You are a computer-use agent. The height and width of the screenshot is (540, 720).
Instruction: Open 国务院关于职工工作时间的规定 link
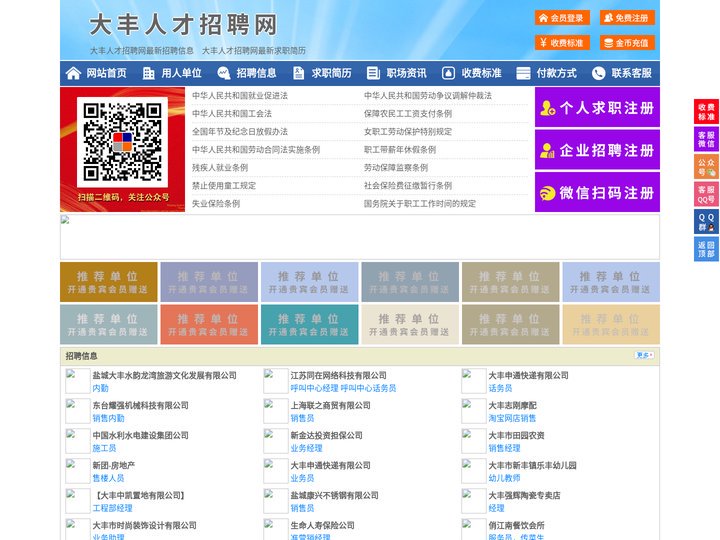click(420, 203)
